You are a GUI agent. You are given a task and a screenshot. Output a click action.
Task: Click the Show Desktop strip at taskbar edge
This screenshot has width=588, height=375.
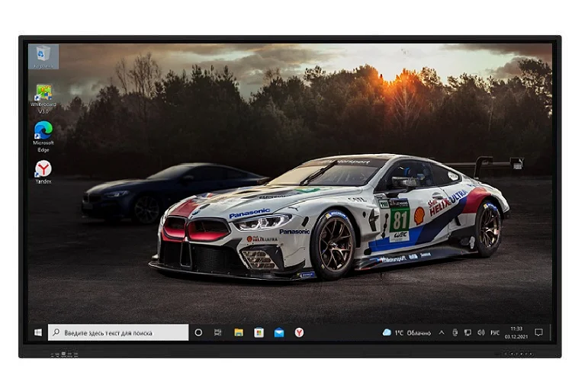click(551, 332)
